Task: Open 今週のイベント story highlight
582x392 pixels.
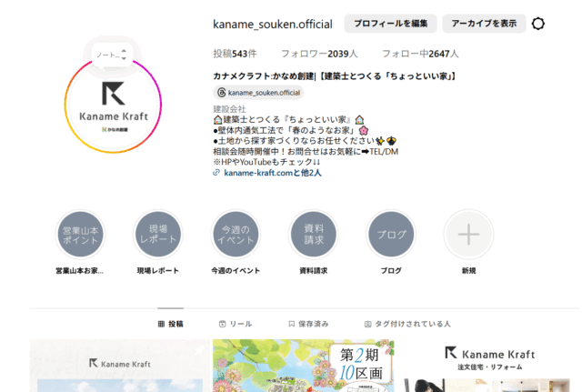Action: click(236, 235)
